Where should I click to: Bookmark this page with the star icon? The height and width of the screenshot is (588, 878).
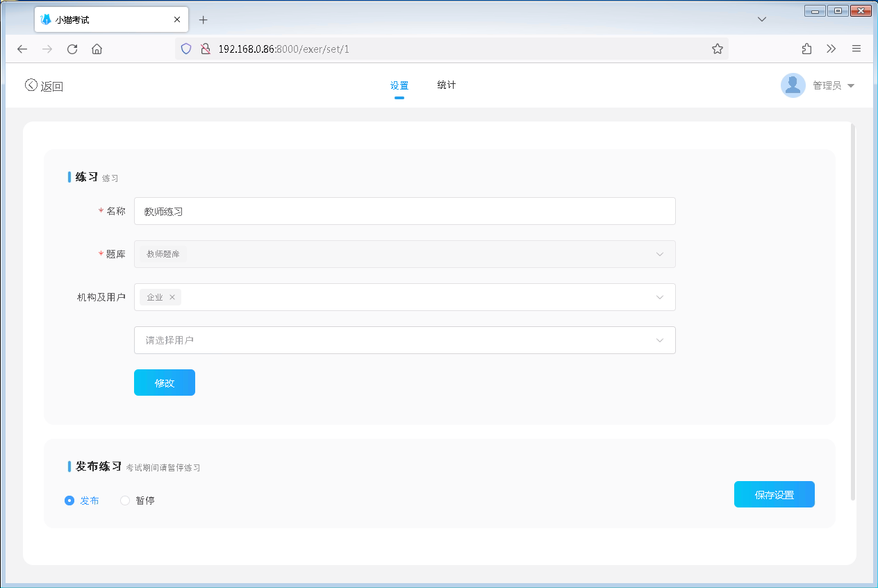point(718,49)
